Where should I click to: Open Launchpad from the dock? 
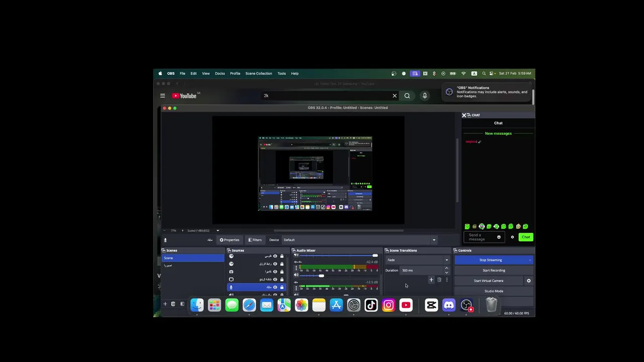[214, 305]
